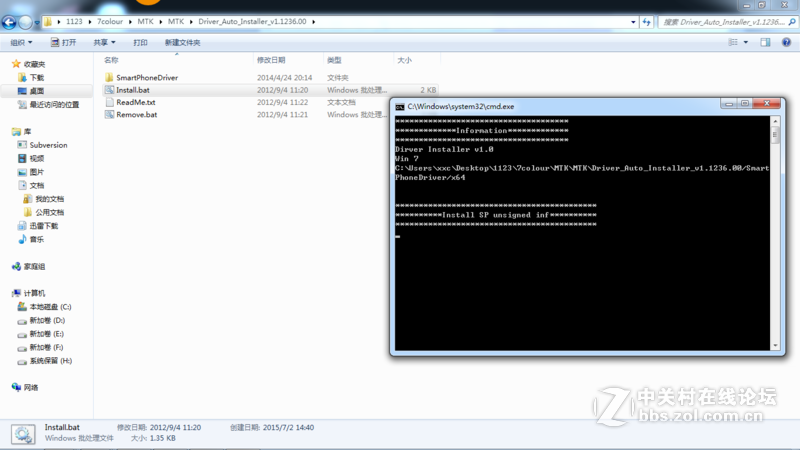Click cmd window scrollbar down arrow
Screen dimensions: 800x450
coord(776,345)
